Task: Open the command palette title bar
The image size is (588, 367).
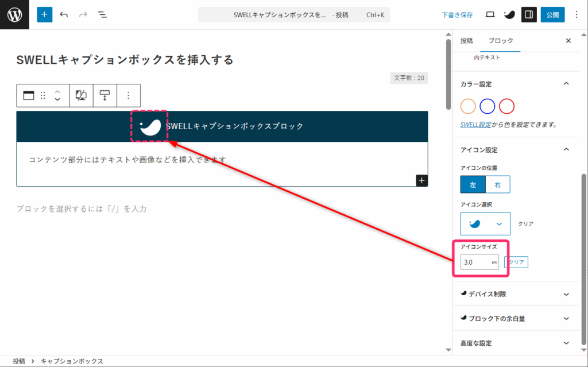Action: coord(293,14)
